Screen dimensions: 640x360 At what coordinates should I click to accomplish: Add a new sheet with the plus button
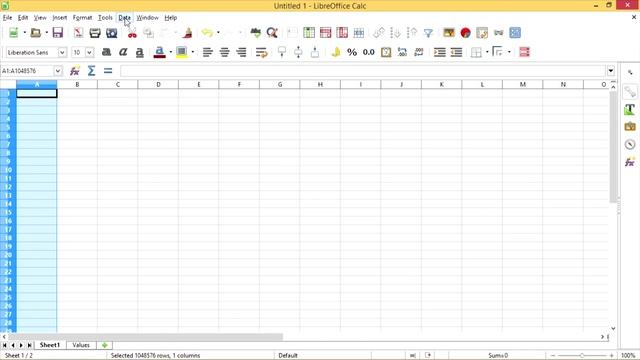104,345
